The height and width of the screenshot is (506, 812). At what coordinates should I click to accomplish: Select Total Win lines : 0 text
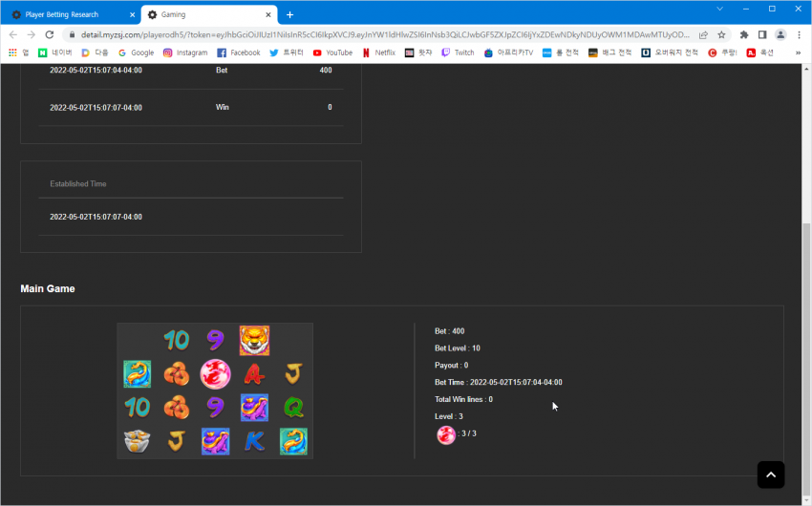(463, 399)
